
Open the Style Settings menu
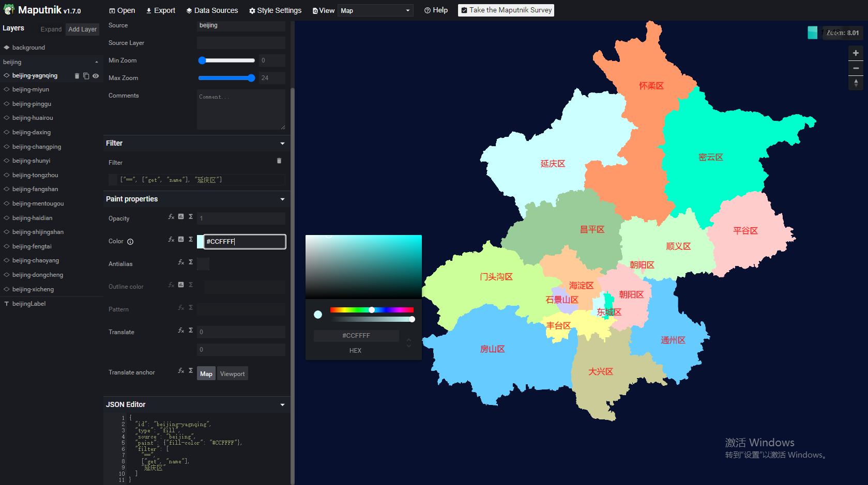pos(275,10)
